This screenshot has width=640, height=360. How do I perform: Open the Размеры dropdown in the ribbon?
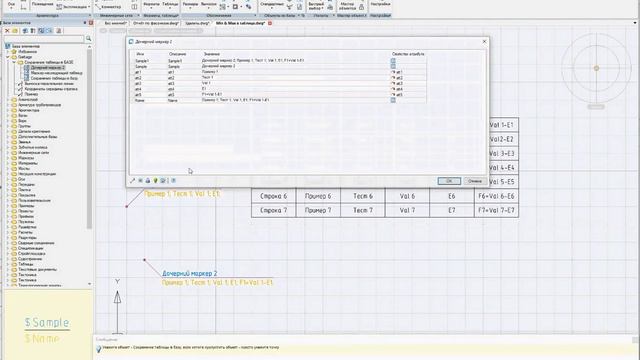coord(190,5)
